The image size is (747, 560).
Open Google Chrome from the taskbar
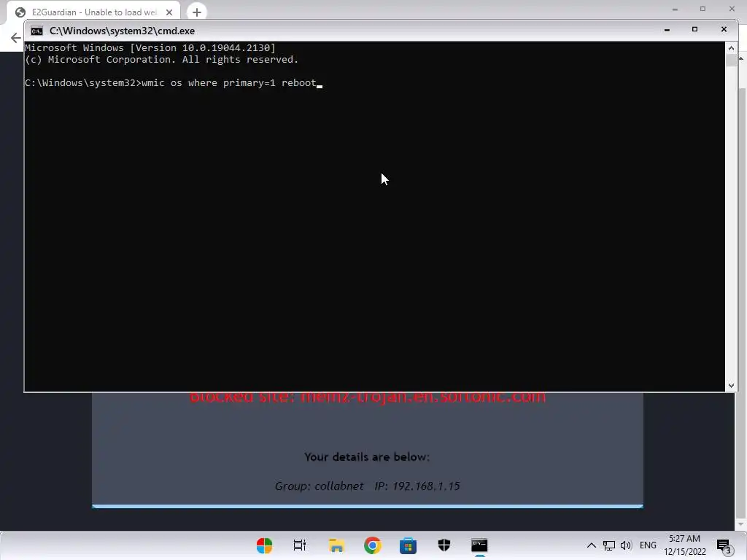(373, 545)
